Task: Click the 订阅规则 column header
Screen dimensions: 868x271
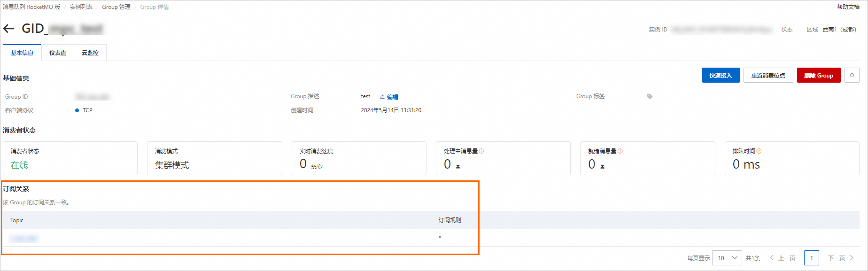Action: 450,220
